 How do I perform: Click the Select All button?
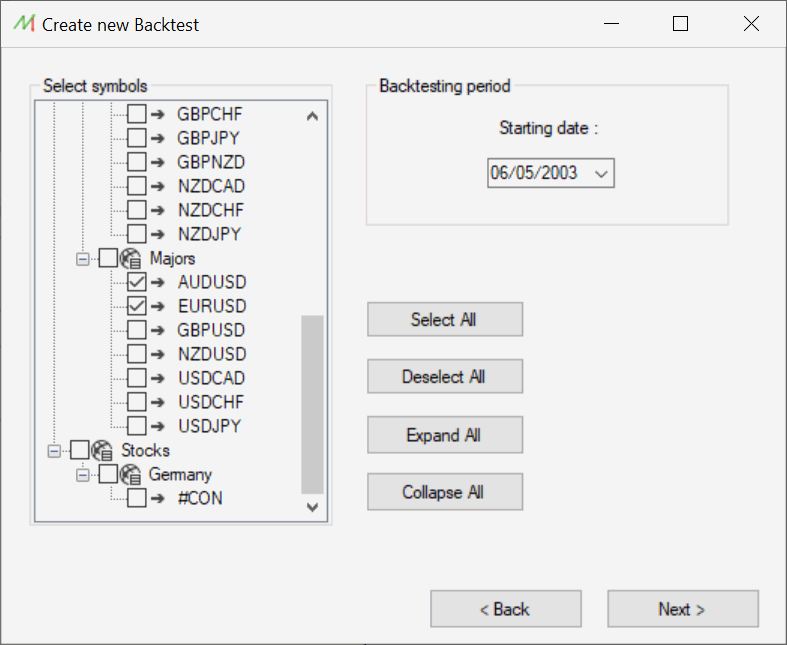click(x=445, y=319)
